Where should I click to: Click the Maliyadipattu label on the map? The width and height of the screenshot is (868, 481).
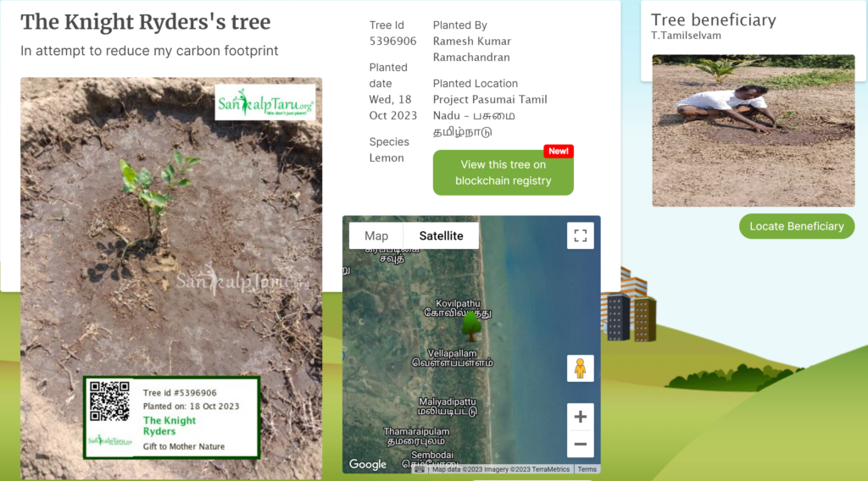(x=448, y=402)
